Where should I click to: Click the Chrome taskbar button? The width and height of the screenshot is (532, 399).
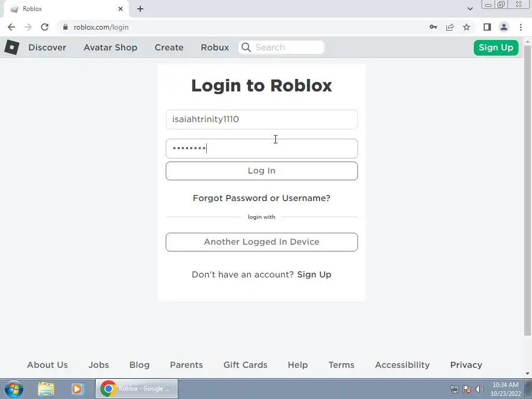point(137,389)
